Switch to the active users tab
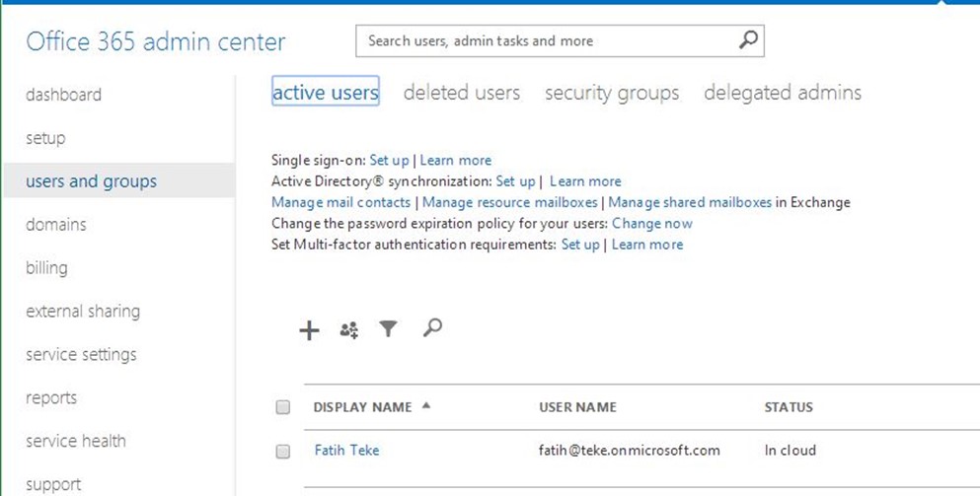Screen dimensions: 980x496 pos(326,93)
